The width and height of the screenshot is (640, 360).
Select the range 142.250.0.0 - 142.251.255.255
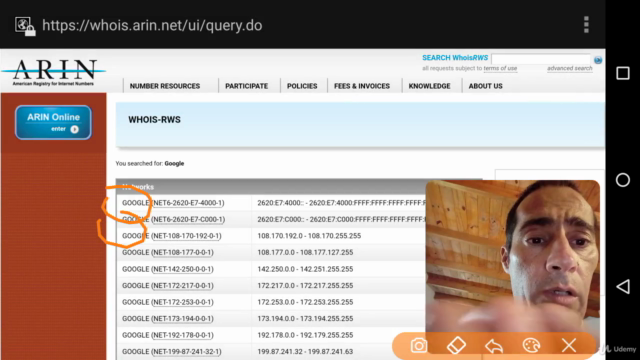[305, 269]
